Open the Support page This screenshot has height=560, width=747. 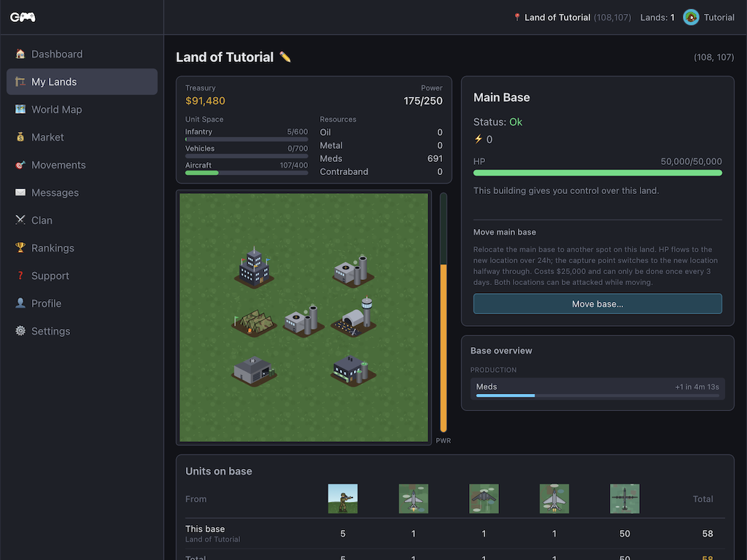click(82, 276)
